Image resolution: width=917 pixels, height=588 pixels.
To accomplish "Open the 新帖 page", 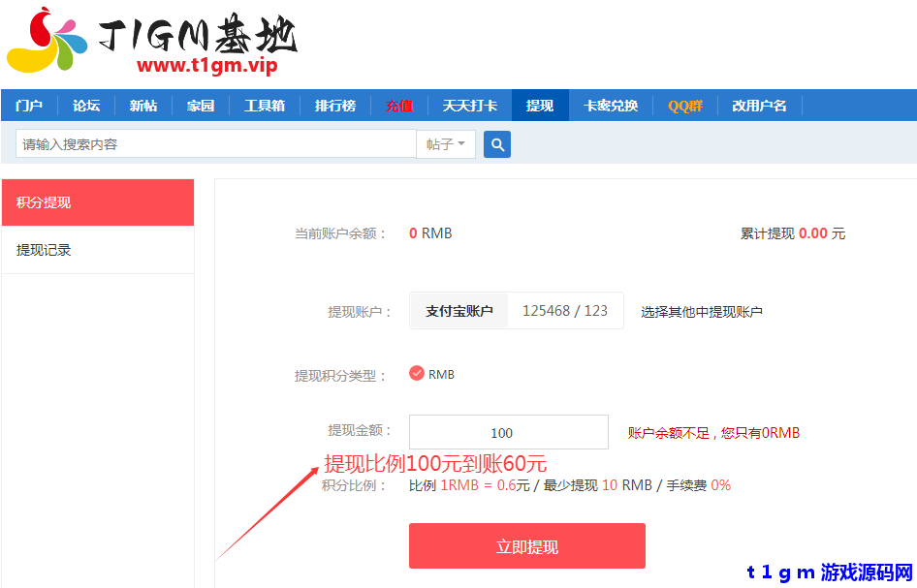I will click(142, 105).
